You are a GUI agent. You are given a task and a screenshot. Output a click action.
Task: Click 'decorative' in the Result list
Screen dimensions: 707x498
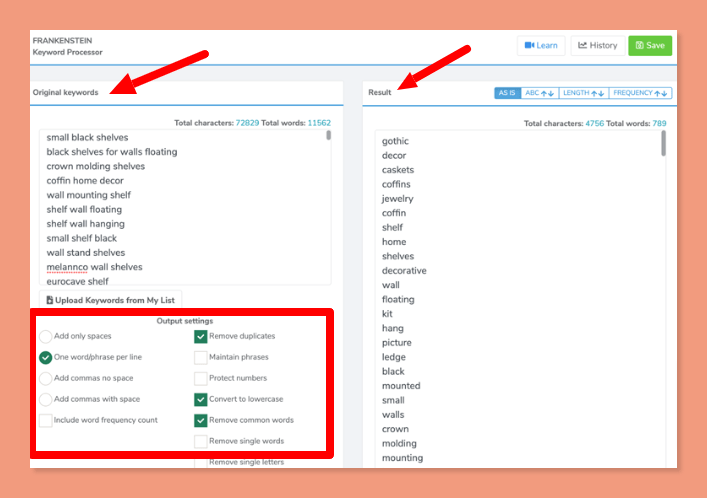[404, 271]
